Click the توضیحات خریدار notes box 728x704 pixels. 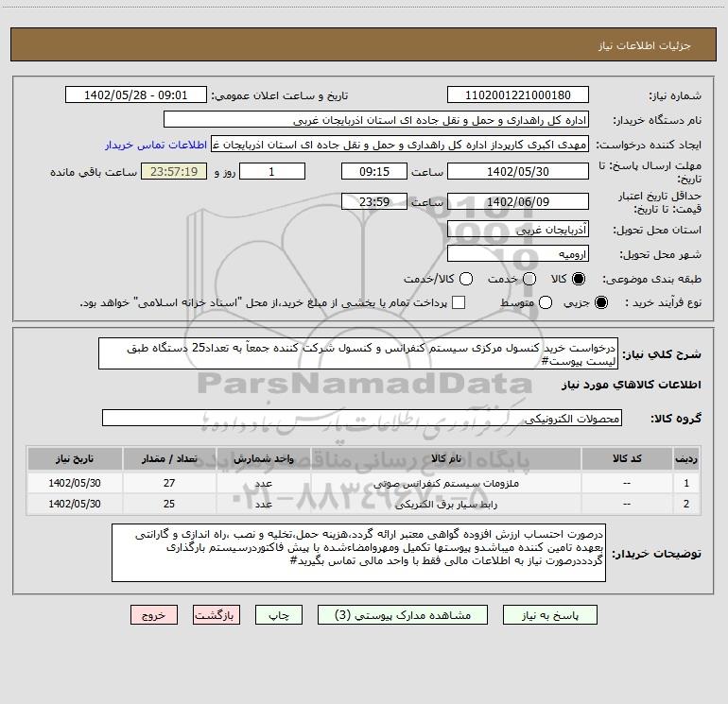(358, 553)
